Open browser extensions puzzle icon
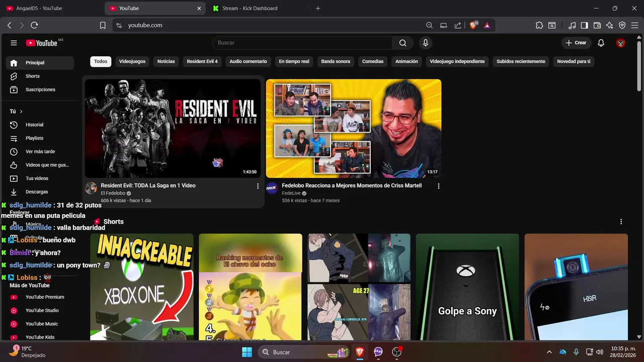The image size is (644, 362). coord(539,25)
